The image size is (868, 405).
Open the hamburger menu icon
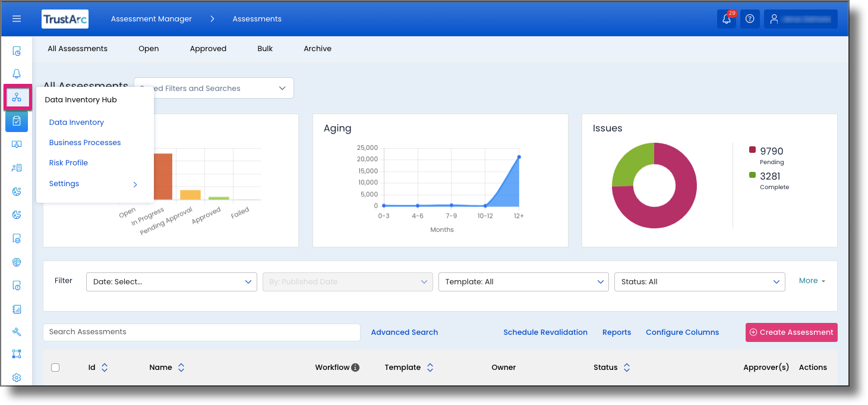click(x=17, y=19)
